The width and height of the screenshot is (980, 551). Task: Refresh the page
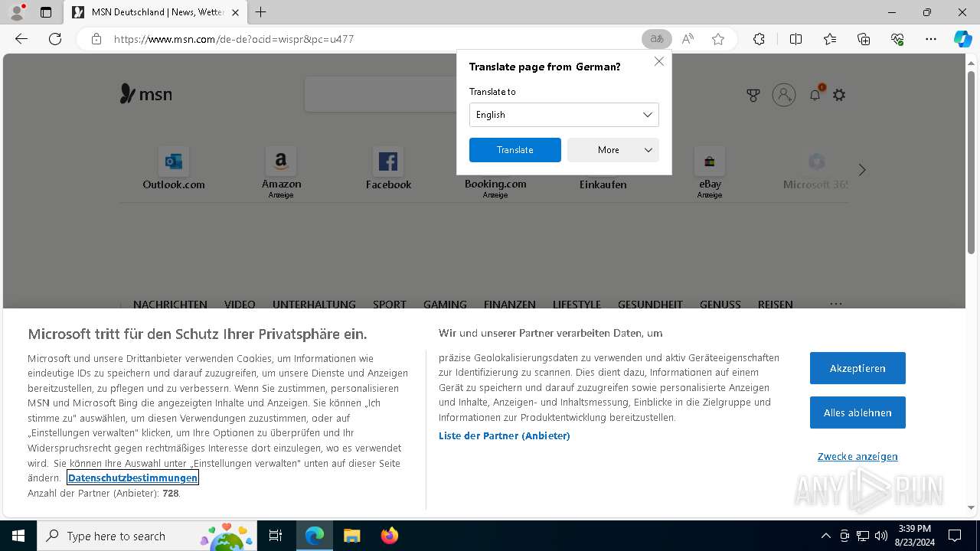pos(55,39)
